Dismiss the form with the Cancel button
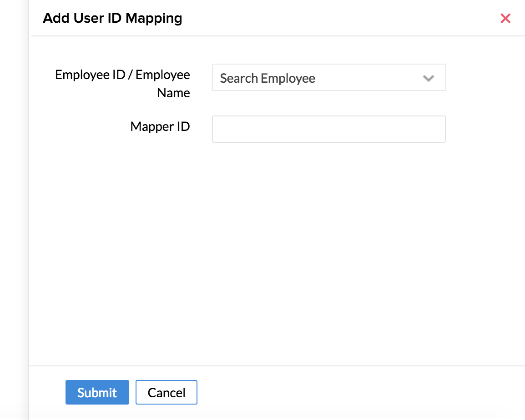This screenshot has width=525, height=420. [x=166, y=392]
